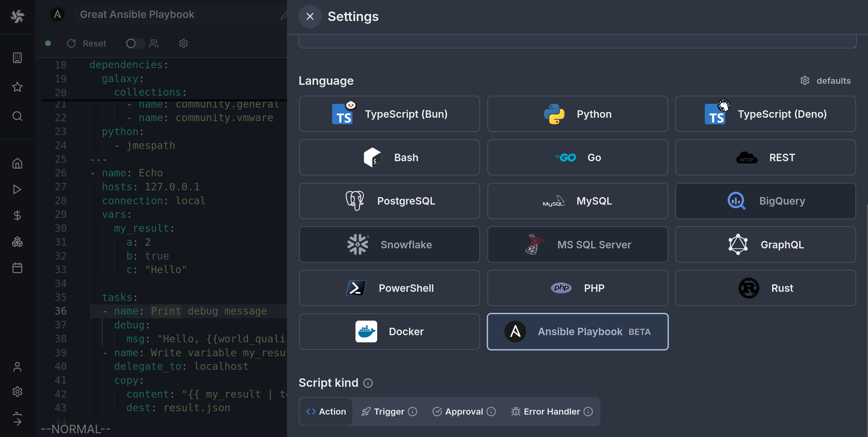The image size is (868, 437).
Task: Flip the toggle switch next to Reset
Action: click(134, 43)
